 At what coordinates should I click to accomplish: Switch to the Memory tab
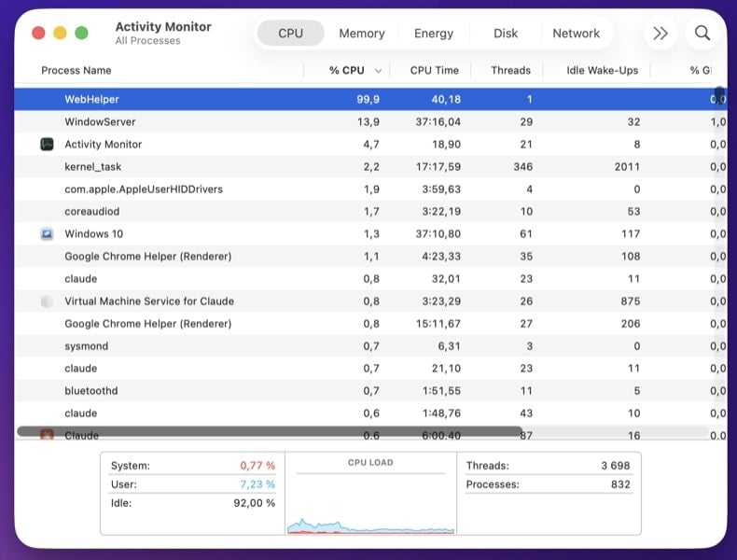[x=362, y=33]
